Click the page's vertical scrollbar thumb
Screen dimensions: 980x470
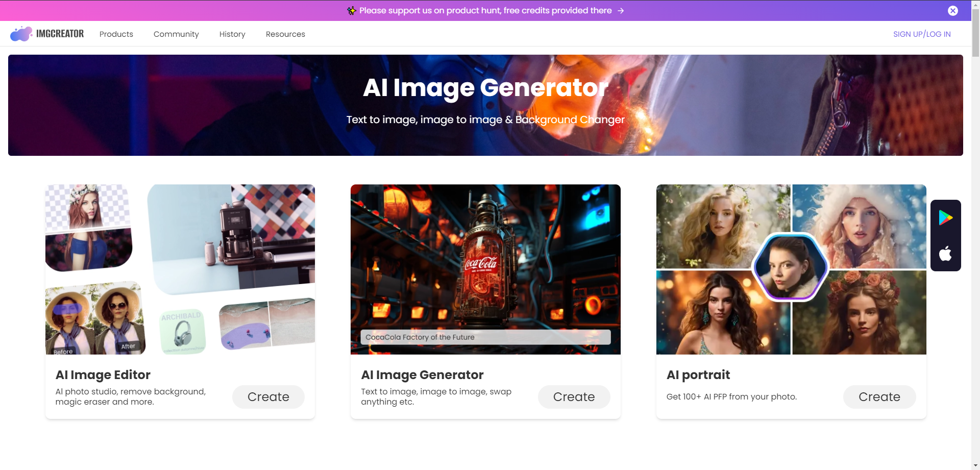point(975,33)
